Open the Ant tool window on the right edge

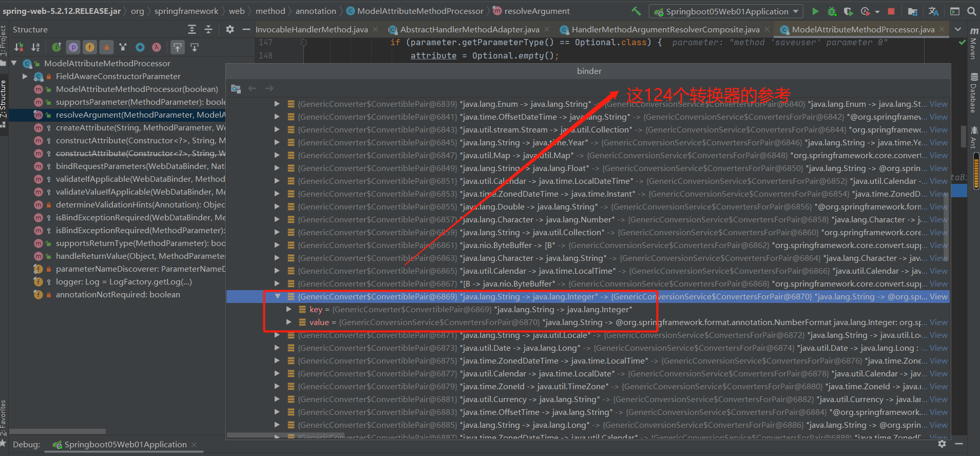point(973,137)
